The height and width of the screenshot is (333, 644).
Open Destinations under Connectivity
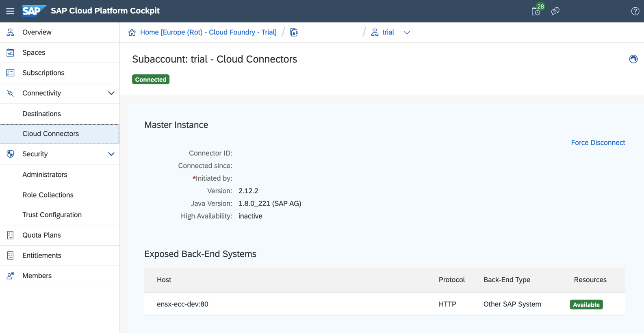click(60, 114)
